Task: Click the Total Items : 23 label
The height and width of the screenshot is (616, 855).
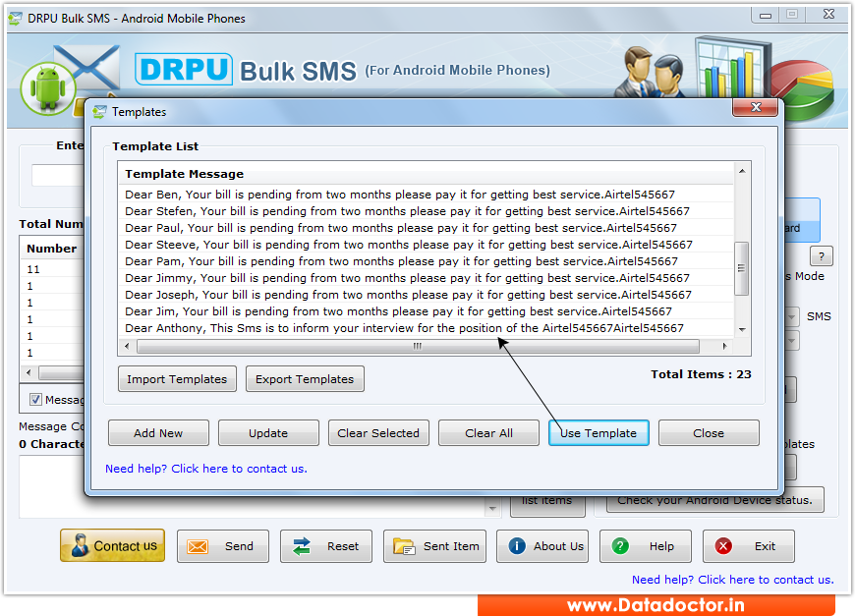Action: click(701, 374)
